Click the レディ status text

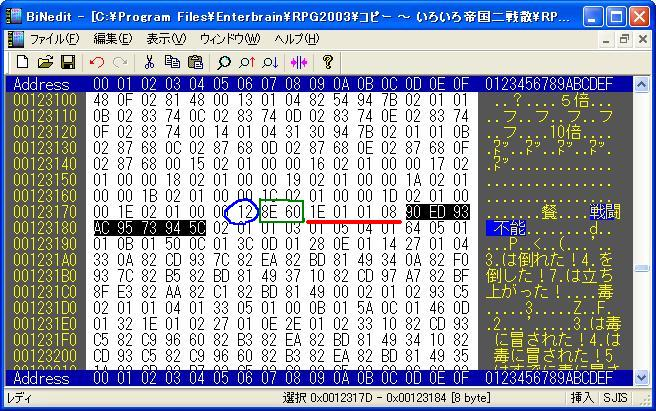[19, 398]
